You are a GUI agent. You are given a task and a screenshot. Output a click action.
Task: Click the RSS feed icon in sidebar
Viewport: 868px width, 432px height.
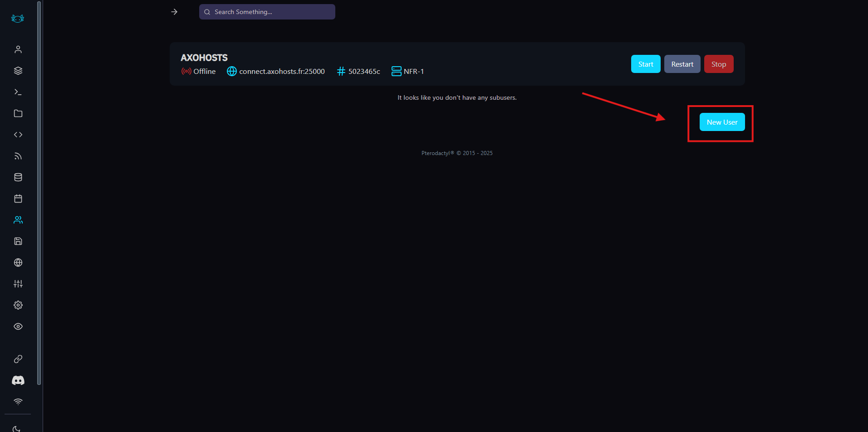(18, 156)
